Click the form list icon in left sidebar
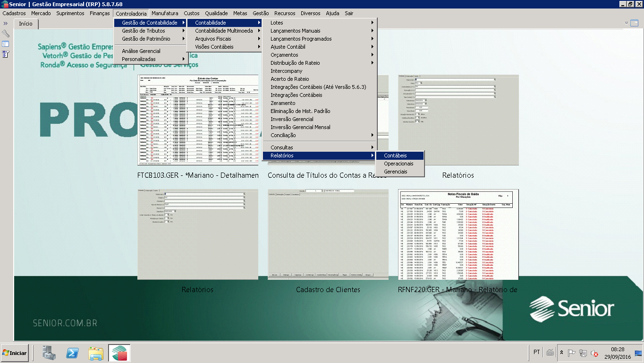This screenshot has height=363, width=644. (6, 54)
